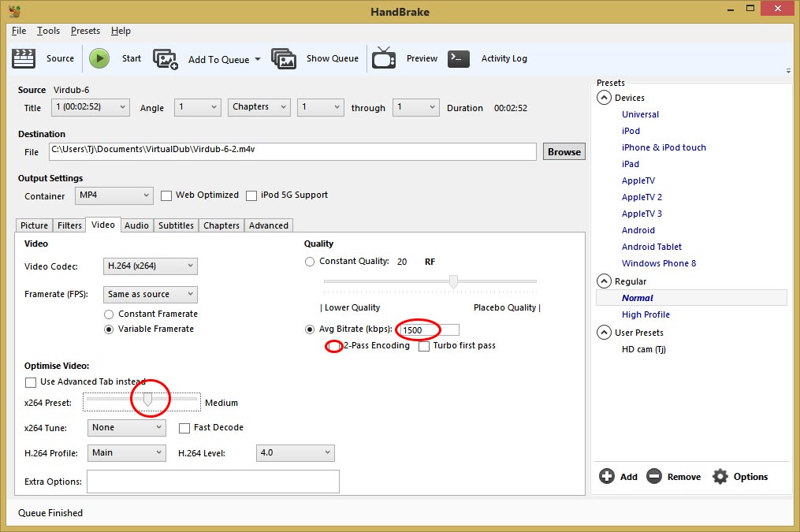Check Use Advanced Tab instead
Screen dimensions: 800x532
pos(31,382)
